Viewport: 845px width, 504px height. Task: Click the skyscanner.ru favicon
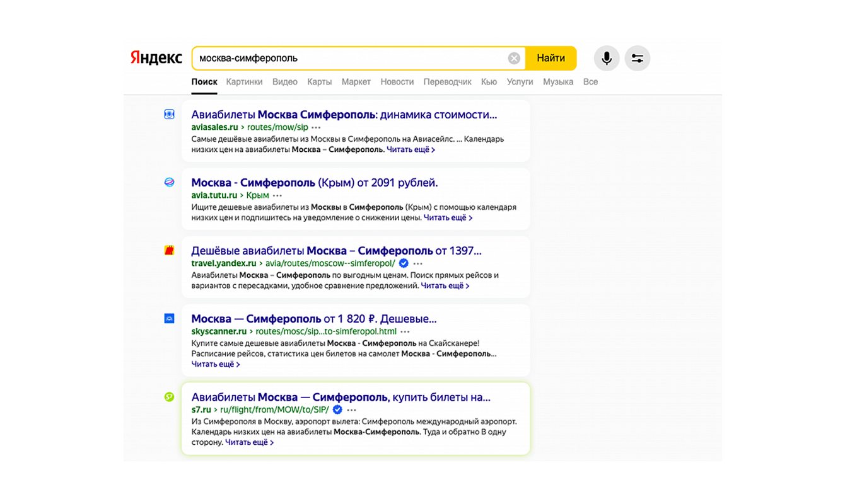point(169,318)
